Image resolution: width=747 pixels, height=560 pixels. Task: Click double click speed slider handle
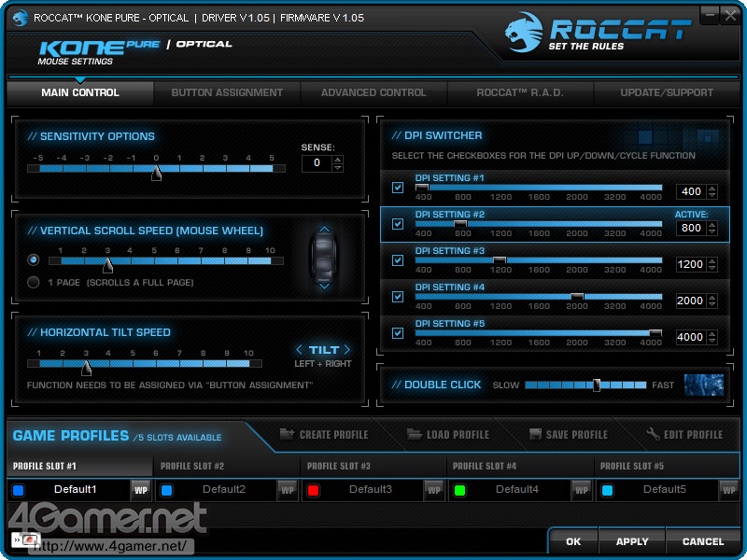(x=597, y=385)
